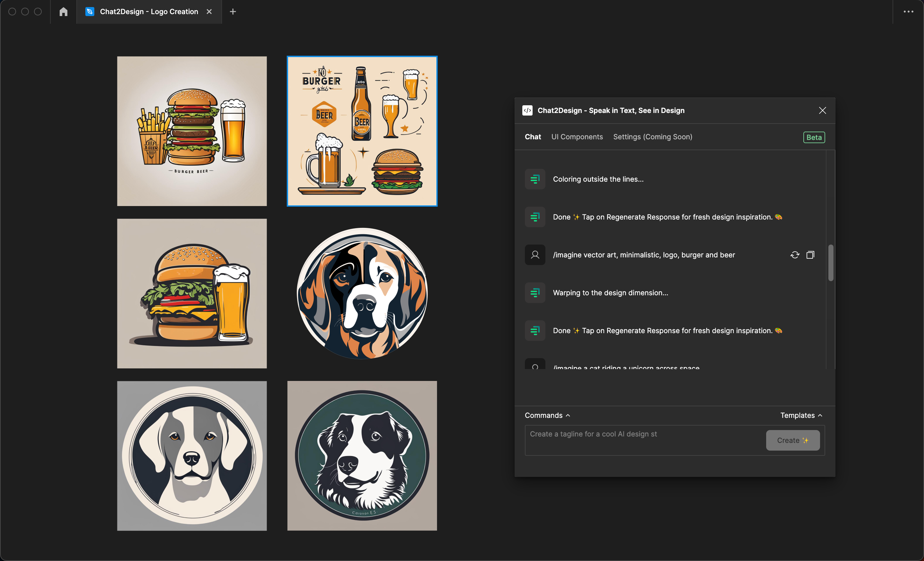Screen dimensions: 924x561
Task: Click the chat panel scrollbar thumb
Action: click(831, 263)
